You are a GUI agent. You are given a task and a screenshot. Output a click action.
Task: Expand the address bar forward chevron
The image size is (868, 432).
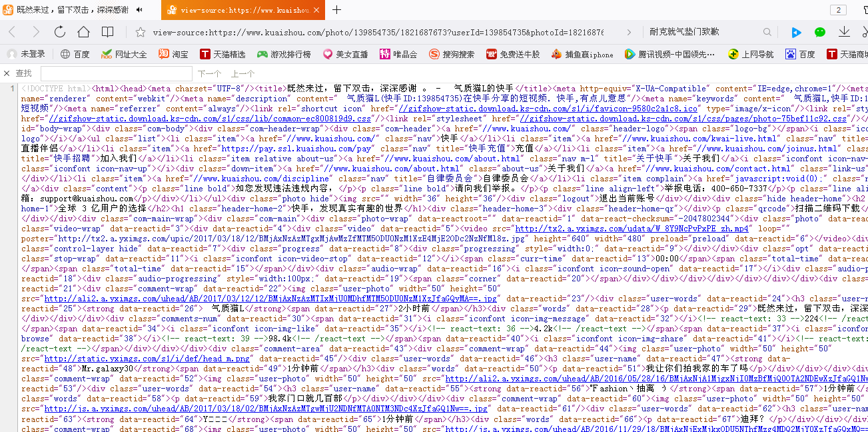[629, 32]
